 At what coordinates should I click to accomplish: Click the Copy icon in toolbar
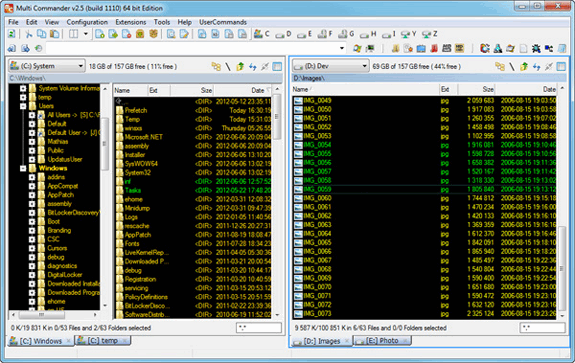click(41, 34)
